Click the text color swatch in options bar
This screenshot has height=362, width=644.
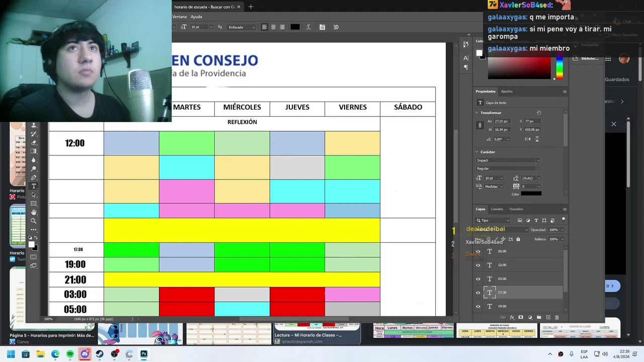(295, 27)
